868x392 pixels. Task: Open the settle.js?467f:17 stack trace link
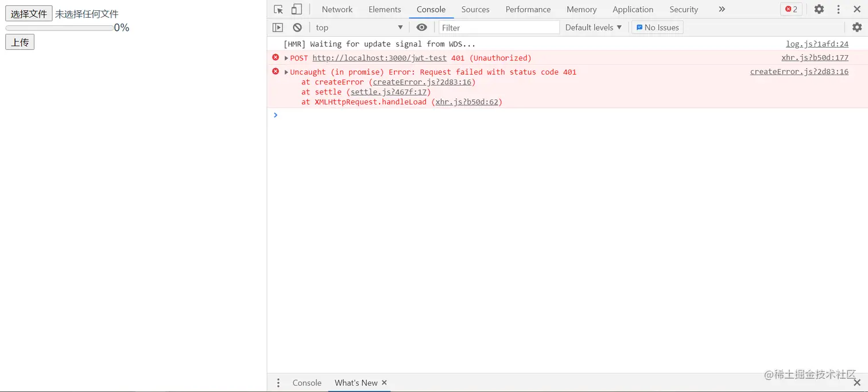point(389,92)
